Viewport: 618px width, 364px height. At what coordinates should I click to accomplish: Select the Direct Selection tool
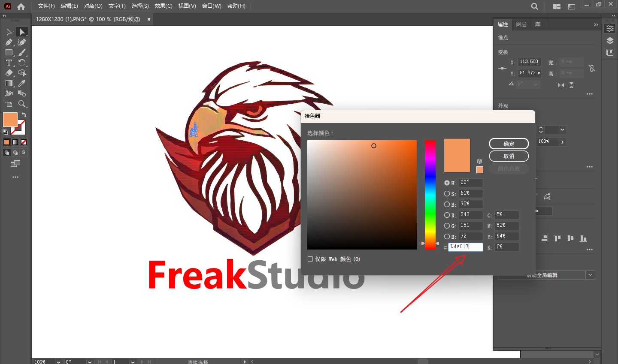[x=22, y=32]
